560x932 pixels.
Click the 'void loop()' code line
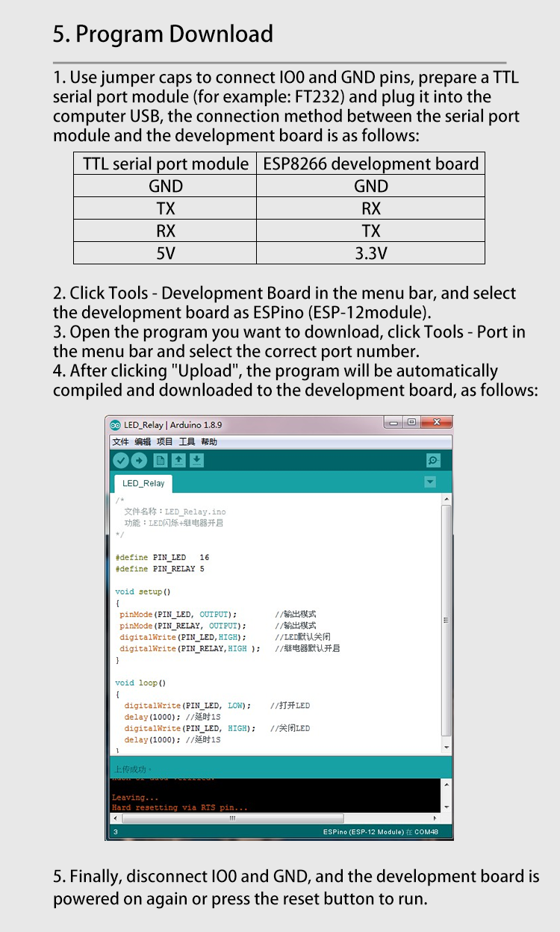pos(140,683)
